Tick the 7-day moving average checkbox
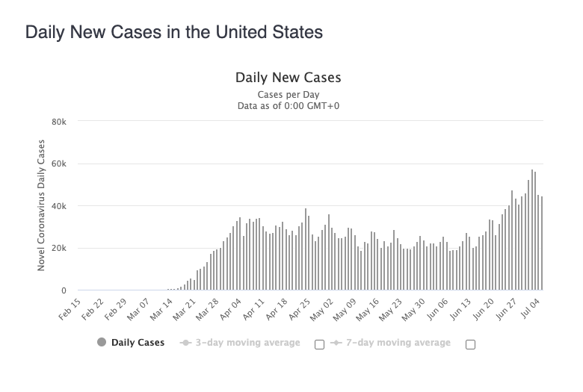 [x=470, y=344]
